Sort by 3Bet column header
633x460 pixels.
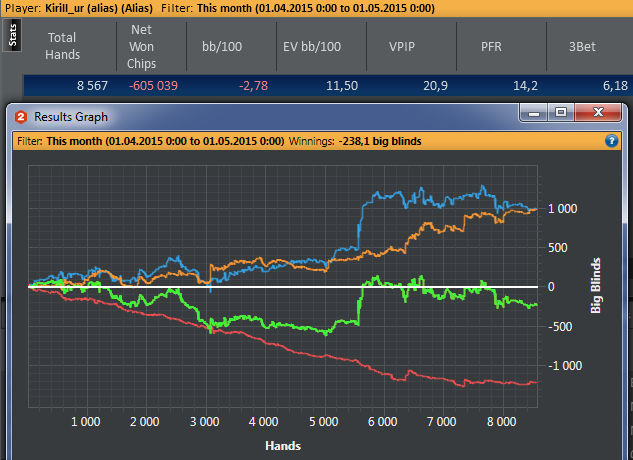click(582, 46)
